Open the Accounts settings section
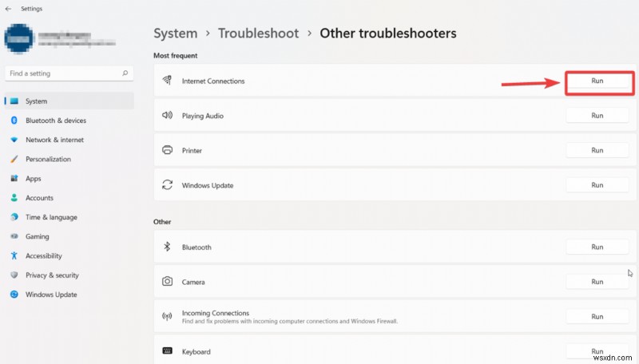Image resolution: width=639 pixels, height=364 pixels. point(39,198)
